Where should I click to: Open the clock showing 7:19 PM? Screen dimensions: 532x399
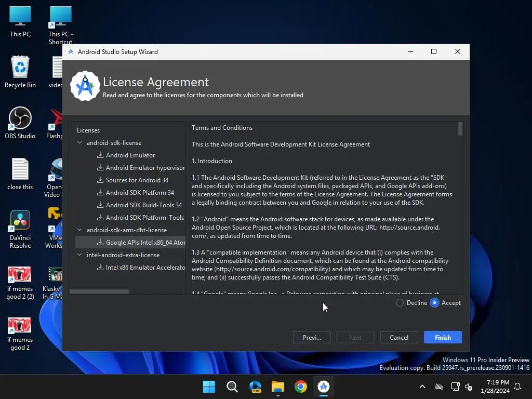[x=495, y=387]
